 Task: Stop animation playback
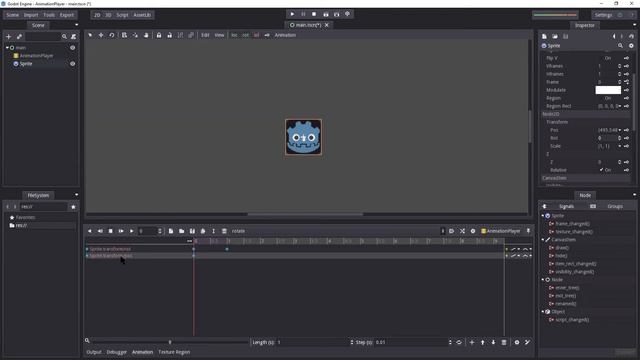coord(110,231)
